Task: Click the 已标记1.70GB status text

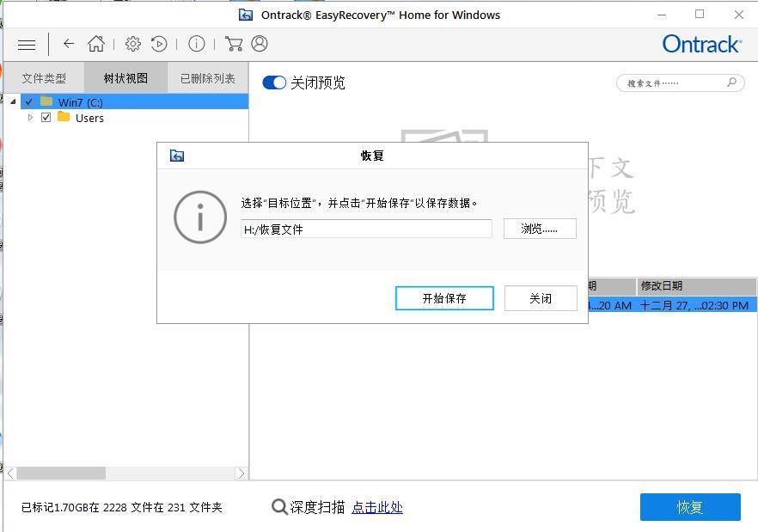Action: pyautogui.click(x=121, y=507)
